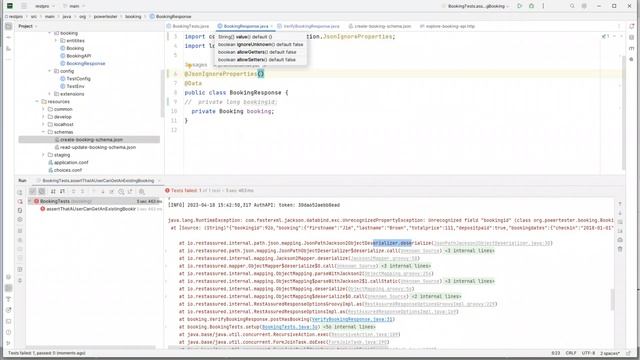Run the BookingTests configuration with the play icon
The width and height of the screenshot is (640, 360).
click(520, 6)
